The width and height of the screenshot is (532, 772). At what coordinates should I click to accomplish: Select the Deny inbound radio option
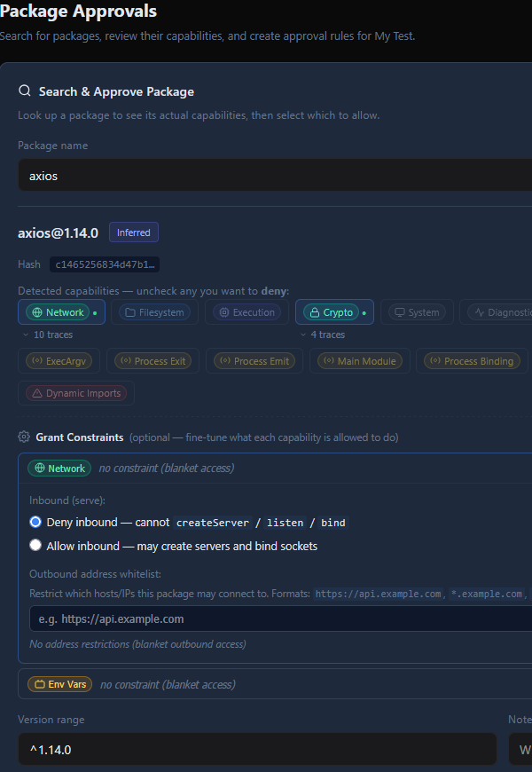[x=35, y=522]
